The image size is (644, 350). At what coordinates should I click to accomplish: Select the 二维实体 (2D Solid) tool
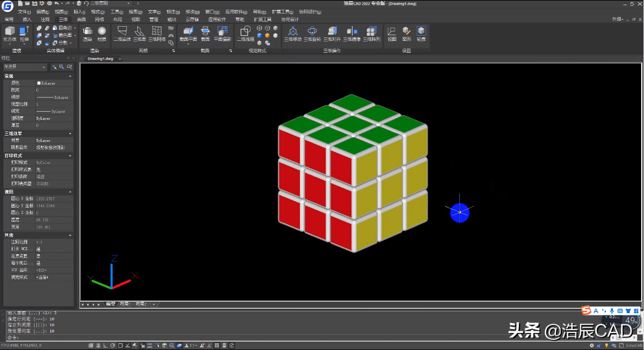tap(122, 33)
